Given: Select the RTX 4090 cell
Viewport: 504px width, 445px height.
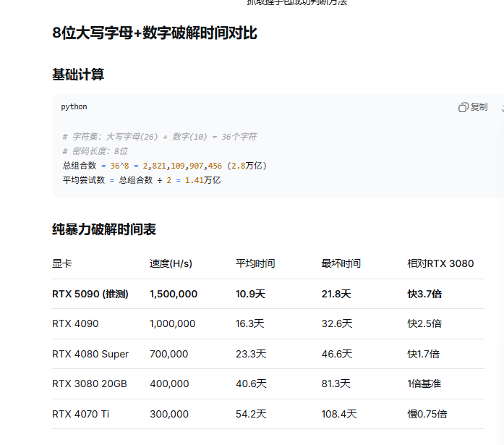Looking at the screenshot, I should coord(75,323).
